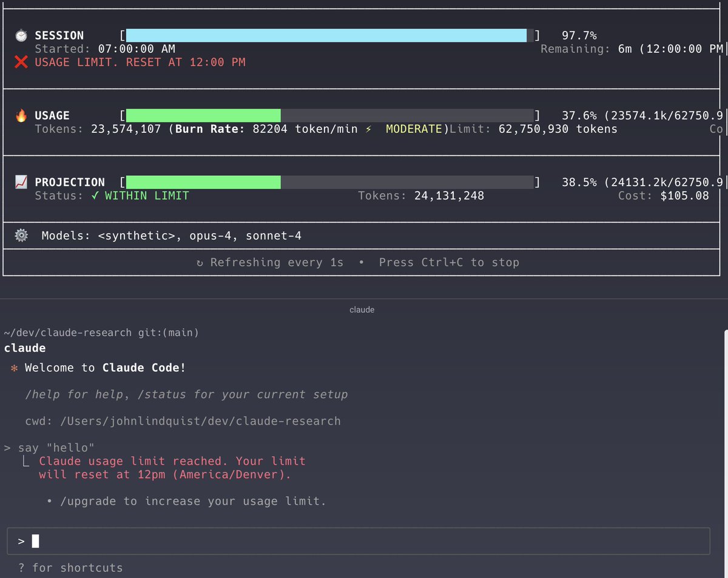
Task: Click the PROJECTION progress bar
Action: point(329,182)
